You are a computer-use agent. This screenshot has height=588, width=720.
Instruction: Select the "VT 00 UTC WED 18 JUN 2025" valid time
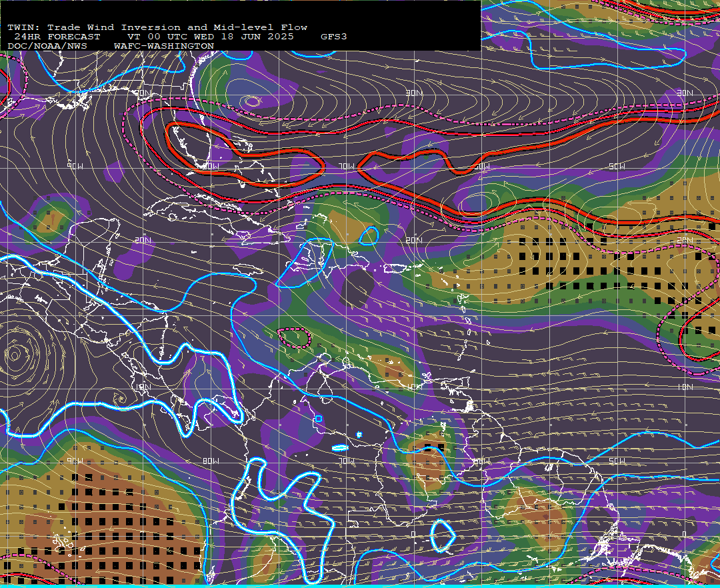pos(210,37)
